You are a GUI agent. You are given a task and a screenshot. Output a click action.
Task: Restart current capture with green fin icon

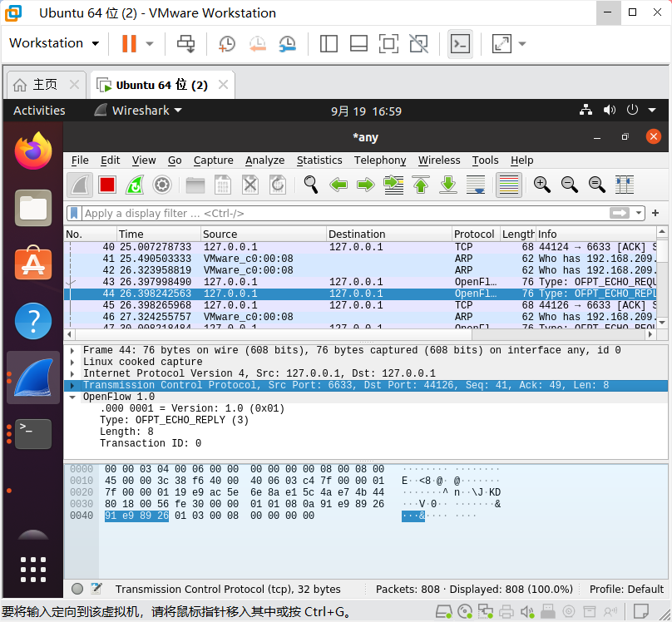pyautogui.click(x=135, y=185)
